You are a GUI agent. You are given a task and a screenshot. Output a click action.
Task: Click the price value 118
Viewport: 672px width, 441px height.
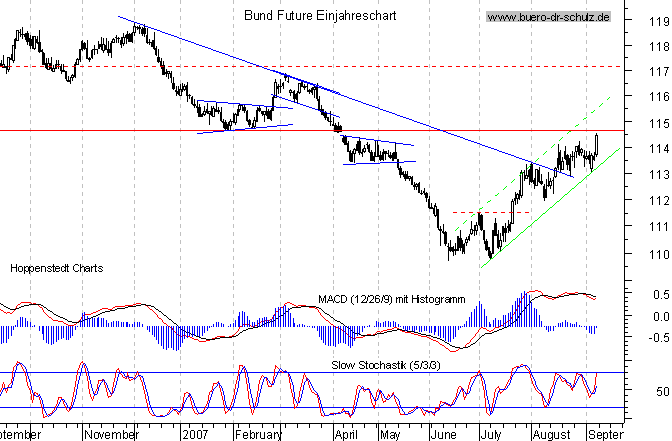(x=660, y=47)
